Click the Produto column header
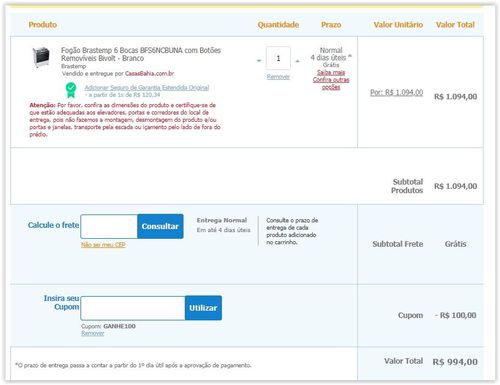Image resolution: width=500 pixels, height=385 pixels. pos(43,25)
